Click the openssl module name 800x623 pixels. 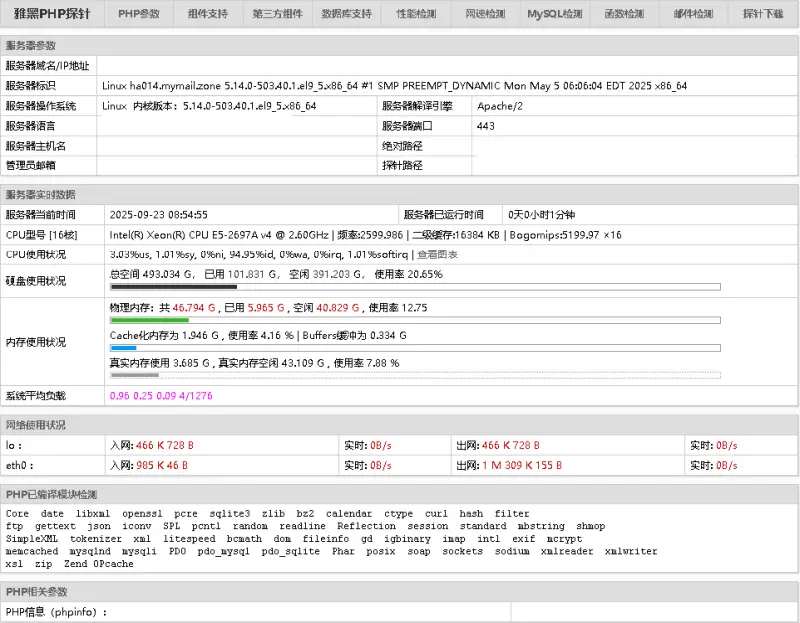142,514
